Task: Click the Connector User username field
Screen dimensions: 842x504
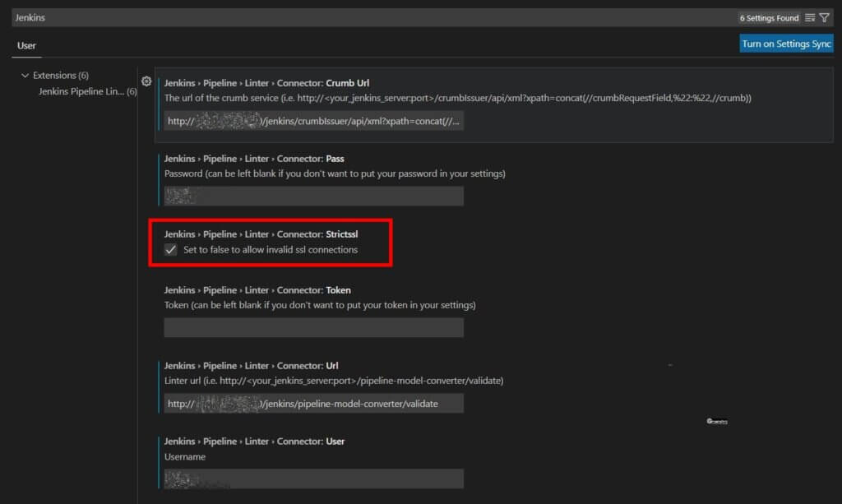Action: click(313, 479)
